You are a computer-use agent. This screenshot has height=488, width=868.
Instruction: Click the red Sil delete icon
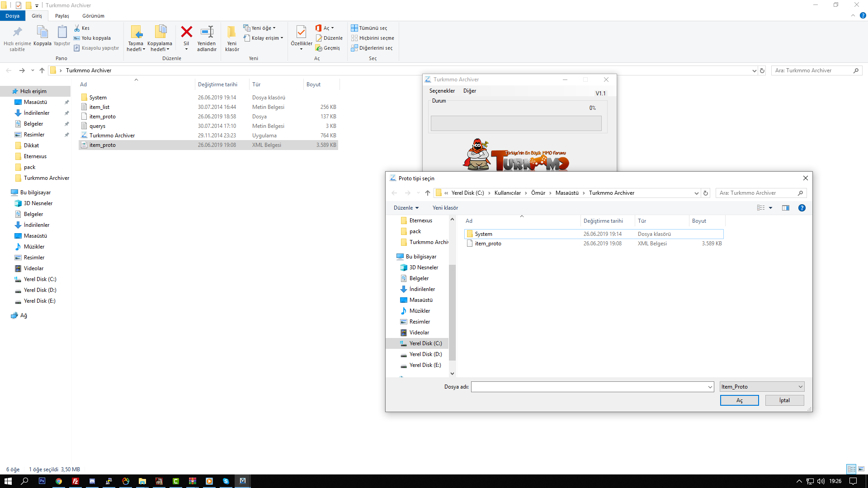point(186,32)
